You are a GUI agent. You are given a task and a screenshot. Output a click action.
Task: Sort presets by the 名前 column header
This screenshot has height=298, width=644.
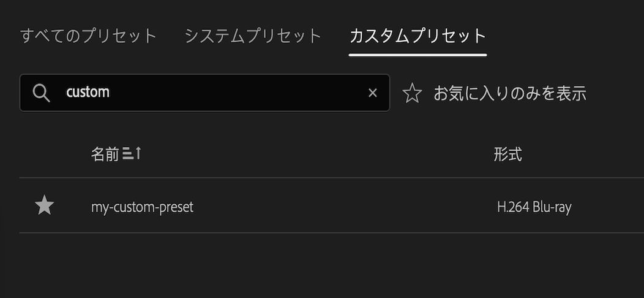[x=105, y=155]
